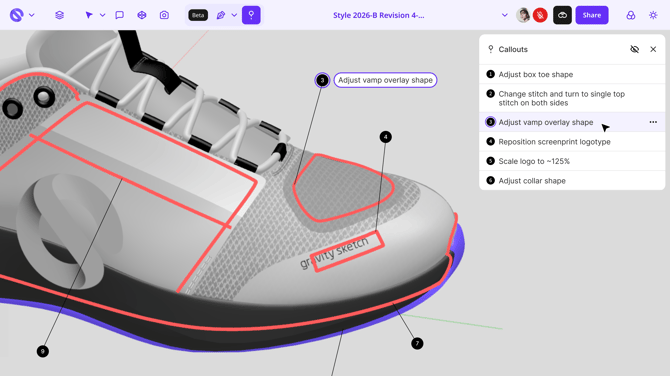
Task: Close the Callouts panel
Action: click(x=653, y=49)
